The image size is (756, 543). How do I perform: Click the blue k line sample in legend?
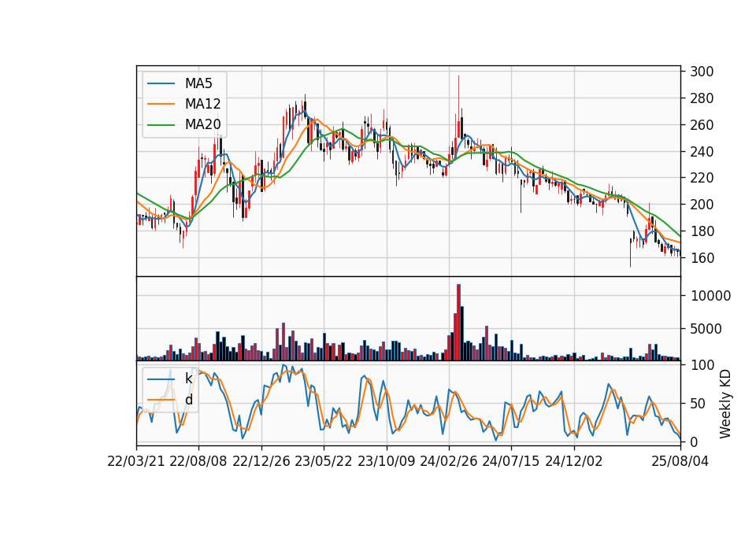[x=161, y=379]
